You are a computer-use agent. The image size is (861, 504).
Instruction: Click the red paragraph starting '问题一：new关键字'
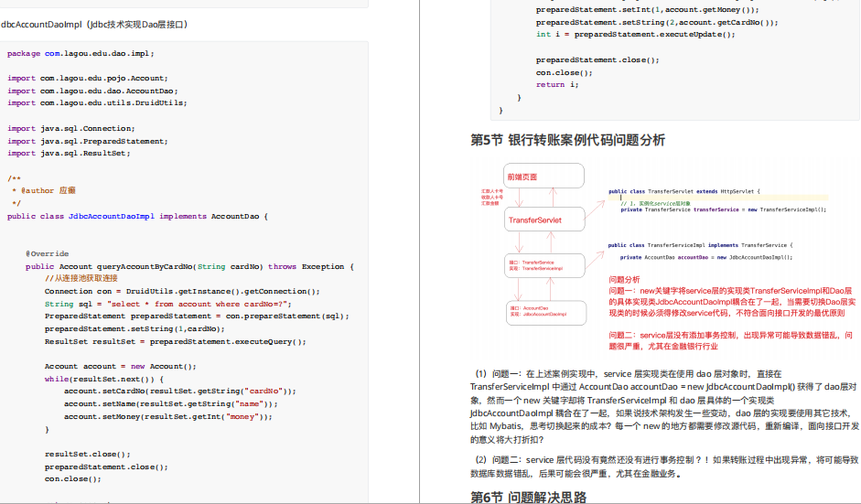click(x=732, y=302)
